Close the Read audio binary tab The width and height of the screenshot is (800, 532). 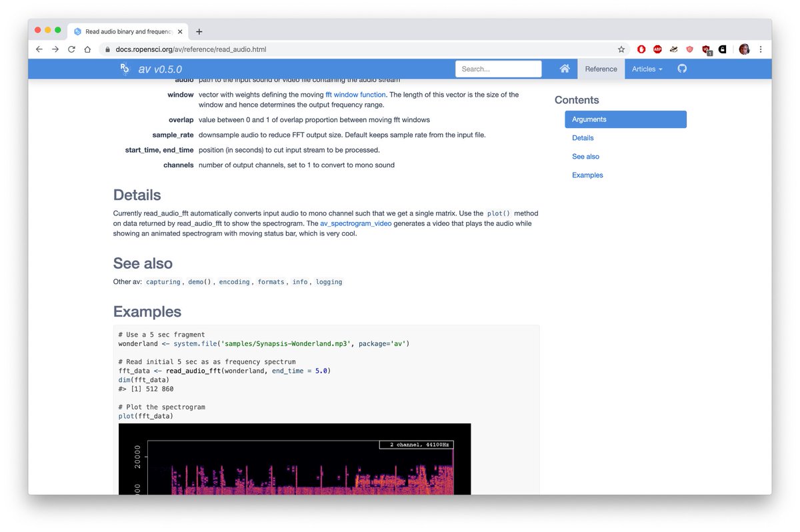pos(180,31)
